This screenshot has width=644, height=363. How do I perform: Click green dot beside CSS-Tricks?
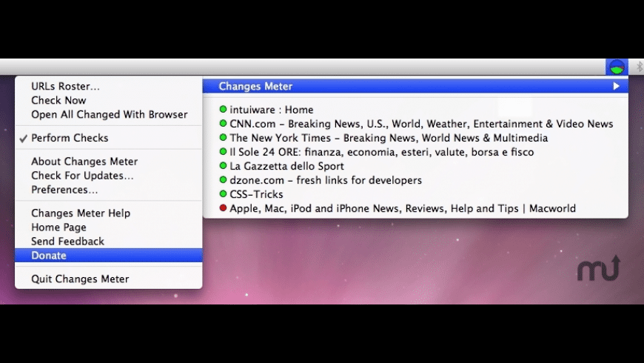223,193
